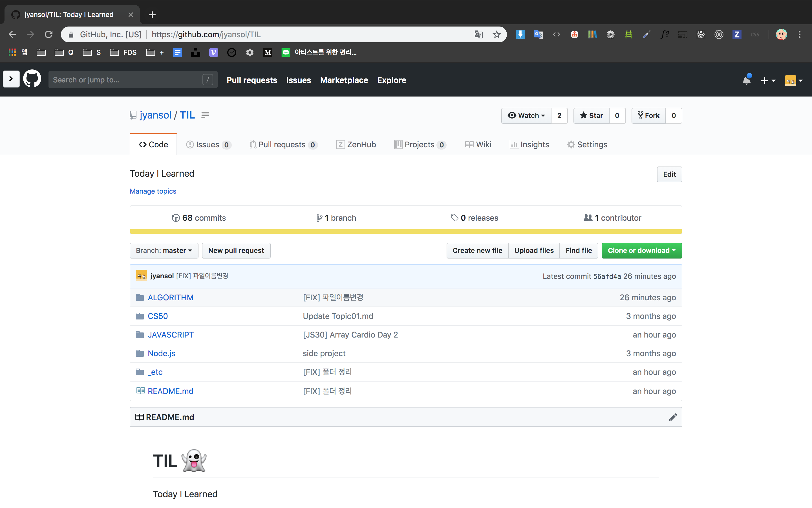Go back in browser history
This screenshot has height=508, width=812.
pos(12,34)
